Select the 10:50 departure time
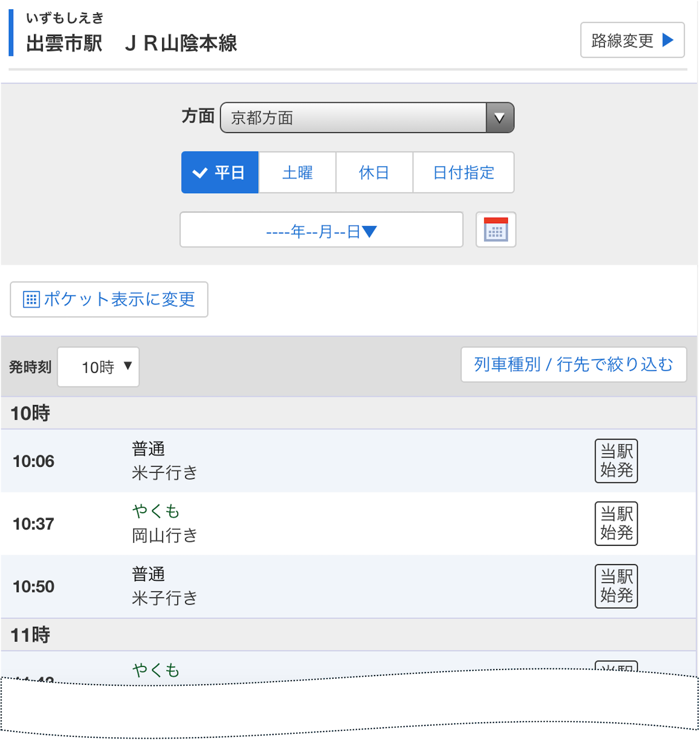 pyautogui.click(x=33, y=586)
